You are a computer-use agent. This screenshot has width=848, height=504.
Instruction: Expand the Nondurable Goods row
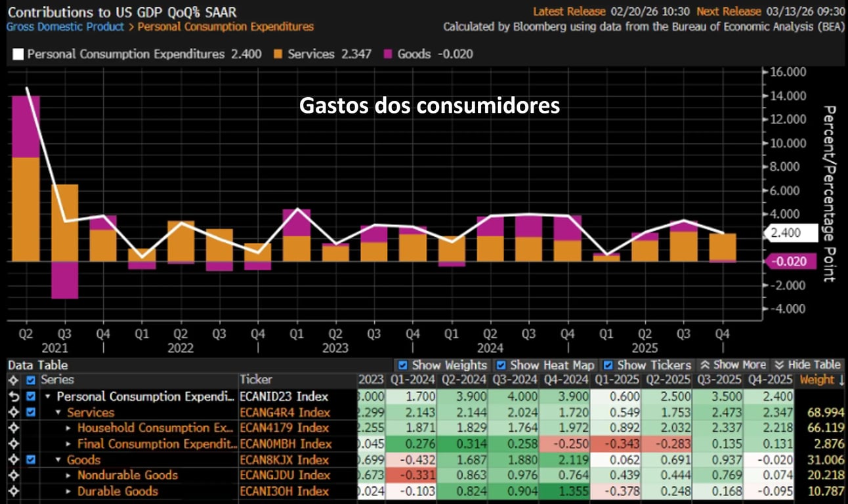pyautogui.click(x=70, y=475)
